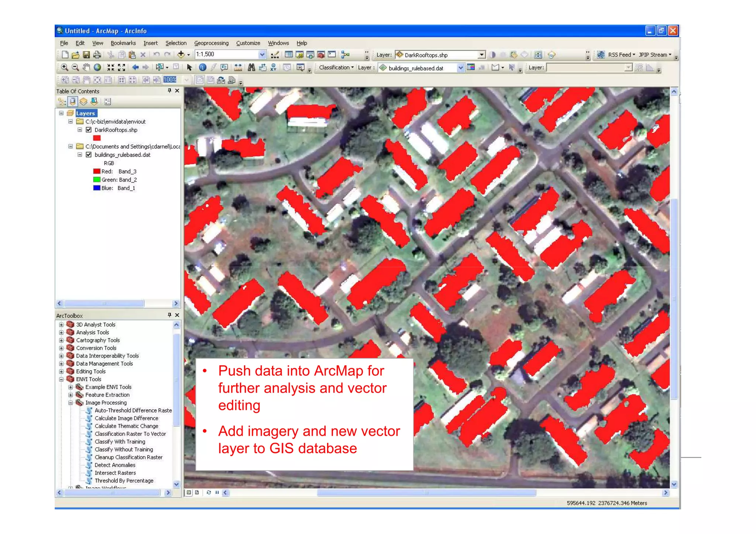Select the Measure ruler tool
The image size is (756, 534).
[x=238, y=67]
